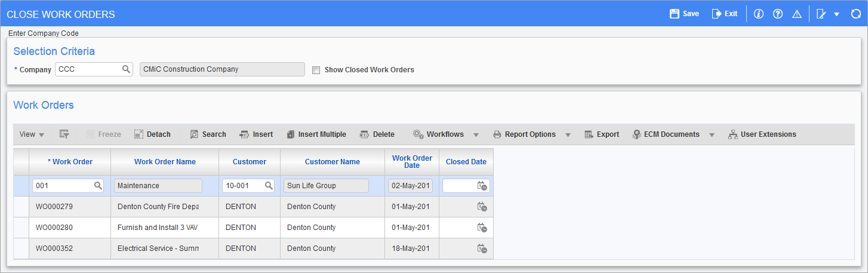This screenshot has width=868, height=273.
Task: Sort by Customer Name column header
Action: (332, 162)
